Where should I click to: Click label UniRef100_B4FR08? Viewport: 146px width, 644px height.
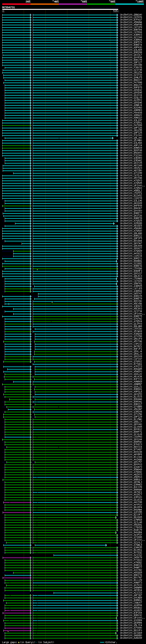[131, 206]
